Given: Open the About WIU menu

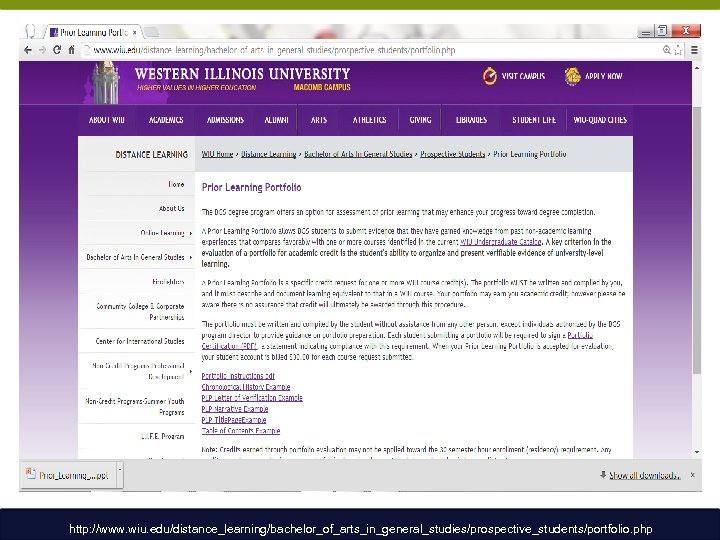Looking at the screenshot, I should pos(107,120).
